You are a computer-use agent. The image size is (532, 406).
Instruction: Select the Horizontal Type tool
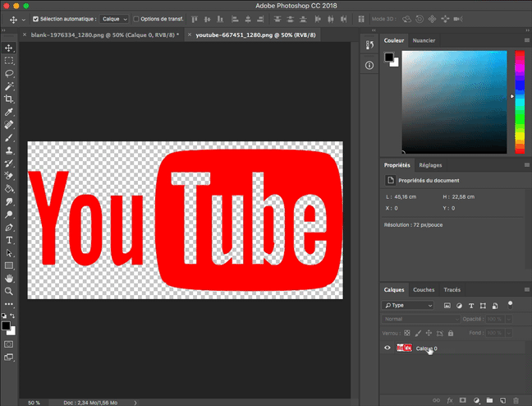[x=9, y=240]
